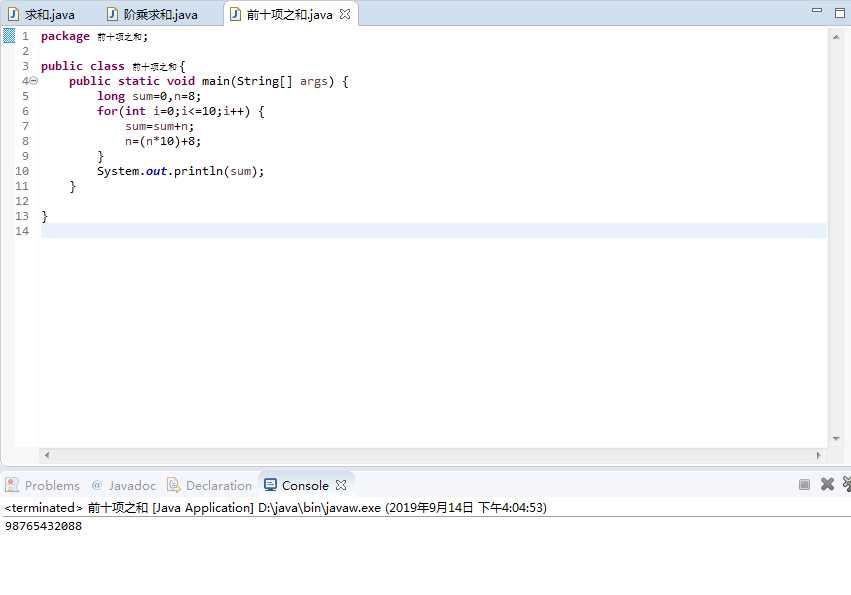Click the horizontal scrollbar right arrow
This screenshot has width=851, height=595.
tap(818, 455)
